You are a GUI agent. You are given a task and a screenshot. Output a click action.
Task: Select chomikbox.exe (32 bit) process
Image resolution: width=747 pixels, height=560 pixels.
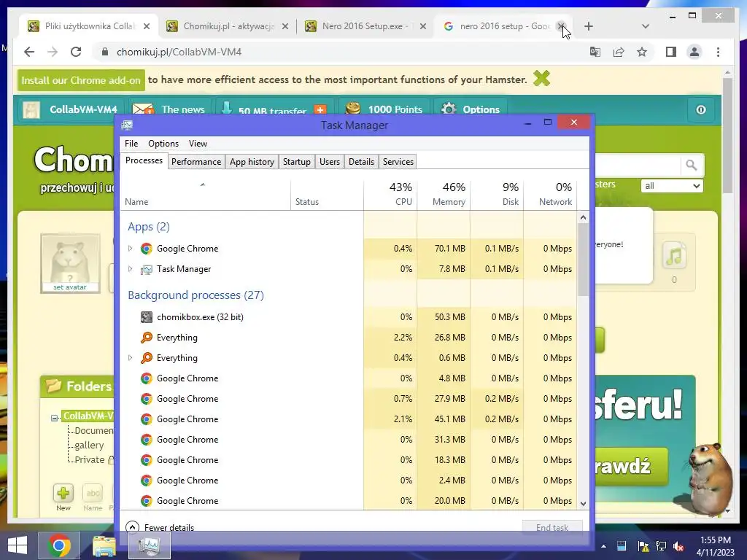pos(348,316)
